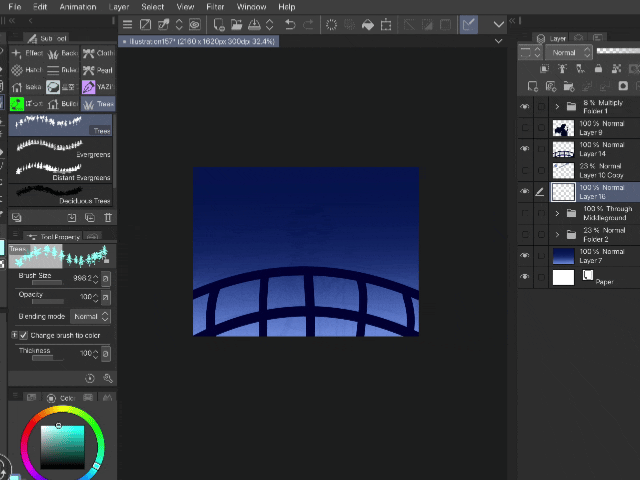The image size is (640, 480).
Task: Open the Save icon in the toolbar
Action: click(256, 24)
